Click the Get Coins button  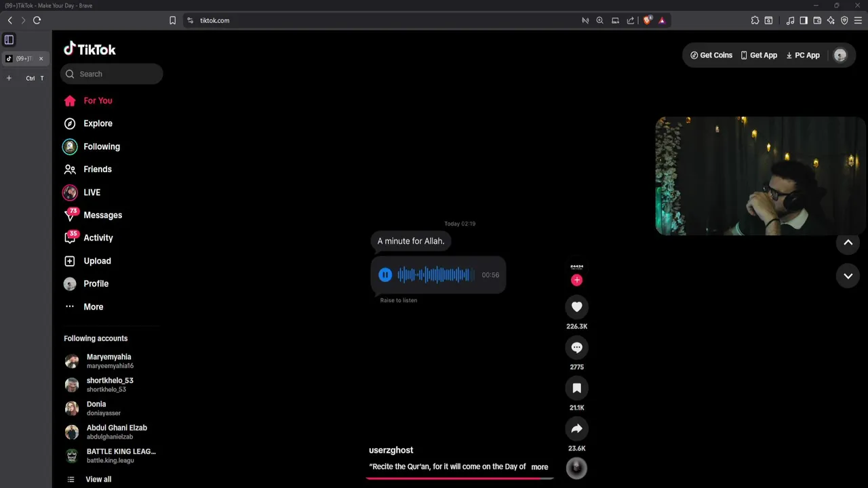point(711,56)
